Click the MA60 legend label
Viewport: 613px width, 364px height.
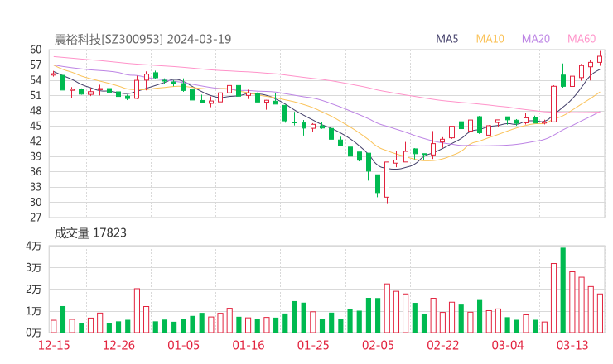point(582,39)
